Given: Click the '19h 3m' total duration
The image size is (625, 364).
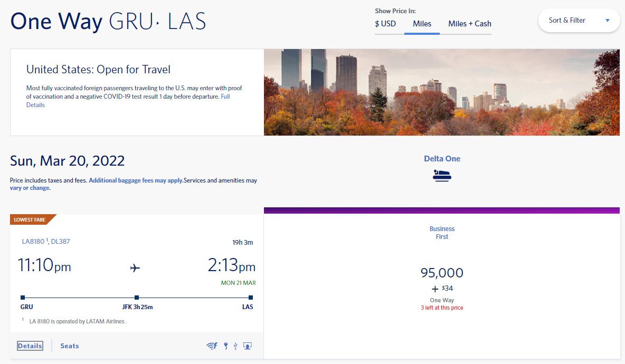Looking at the screenshot, I should [242, 242].
